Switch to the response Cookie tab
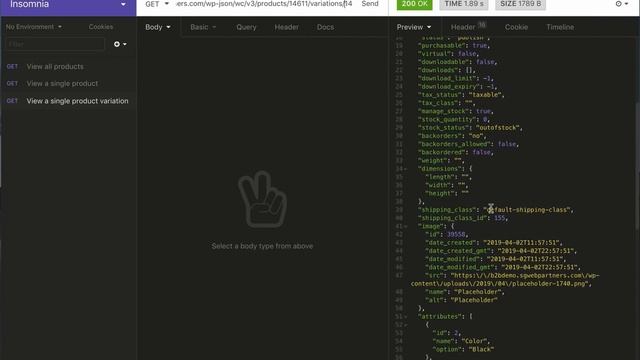The height and width of the screenshot is (360, 640). coord(516,27)
